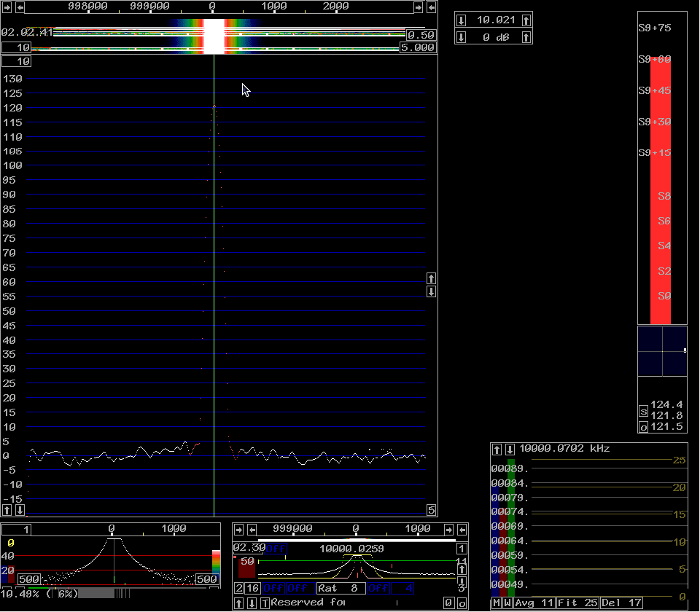Click the 'M' button in frequency panel
Viewport: 700px width, 612px height.
pos(497,603)
